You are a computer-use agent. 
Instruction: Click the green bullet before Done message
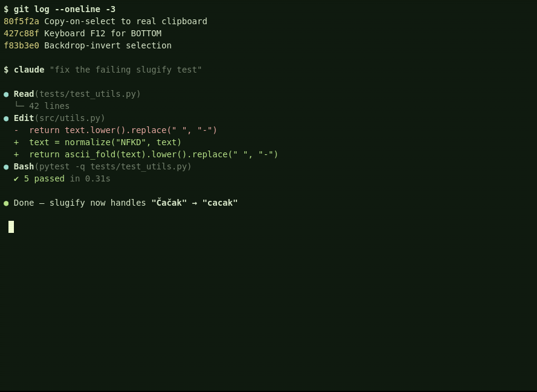point(6,203)
